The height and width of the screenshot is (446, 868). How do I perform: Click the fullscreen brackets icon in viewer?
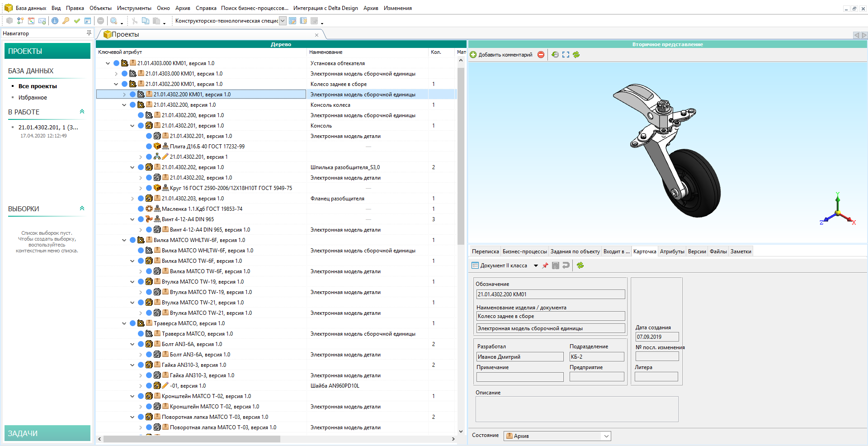pos(566,55)
